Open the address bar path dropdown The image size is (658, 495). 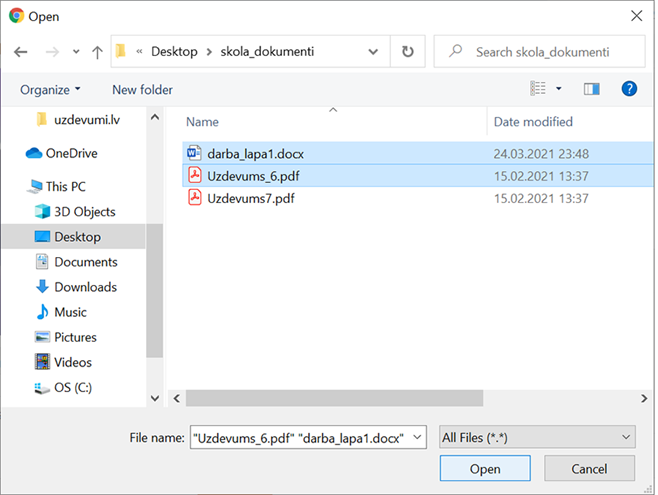coord(373,51)
